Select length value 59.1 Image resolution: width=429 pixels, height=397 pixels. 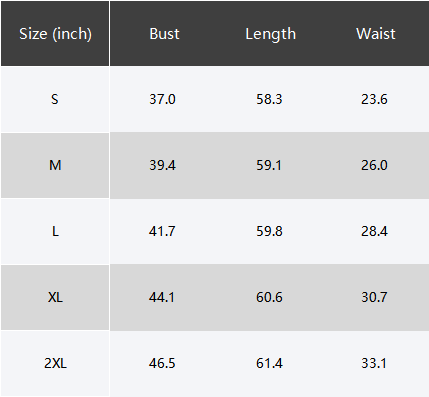[x=269, y=165]
